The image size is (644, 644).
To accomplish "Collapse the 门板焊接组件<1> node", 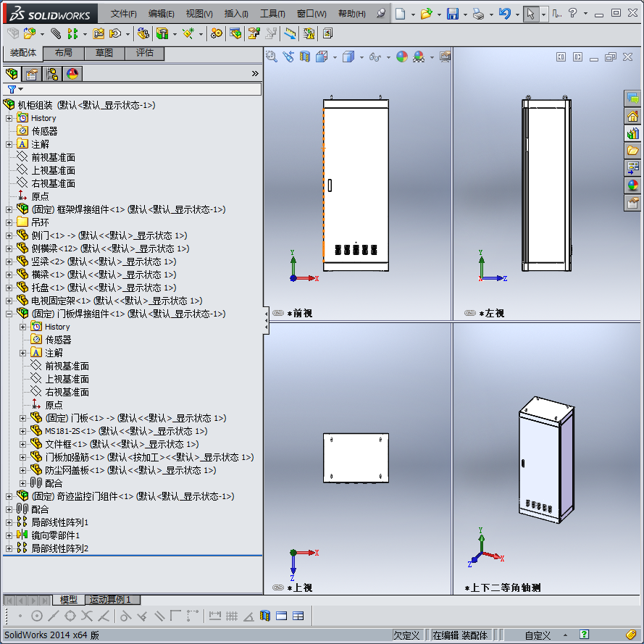I will [x=9, y=314].
